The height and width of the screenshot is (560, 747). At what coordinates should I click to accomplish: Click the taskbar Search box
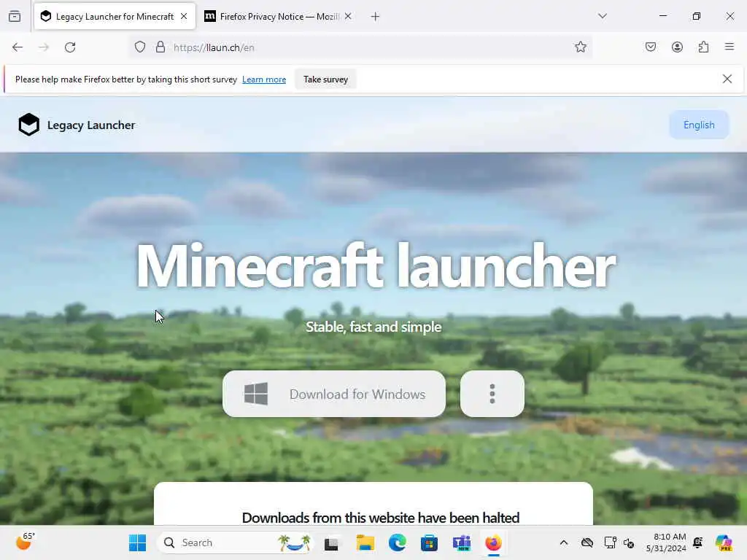(x=236, y=542)
